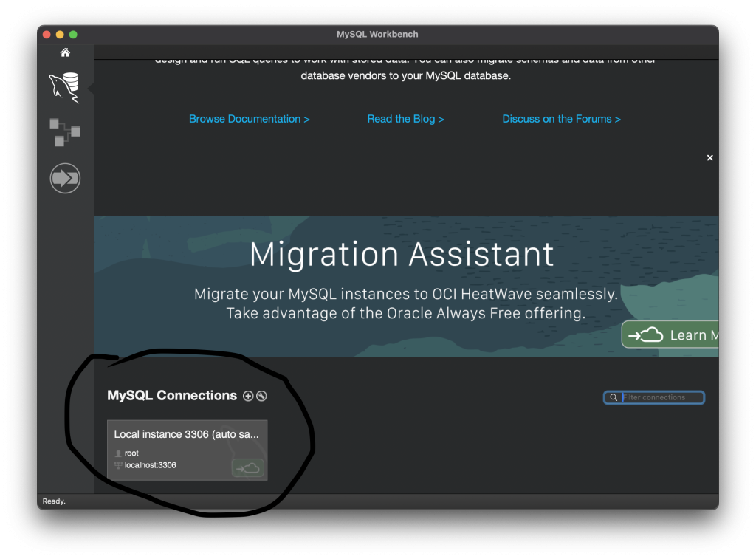The image size is (756, 559).
Task: Click the Migration Assistant banner heading
Action: coord(402,255)
